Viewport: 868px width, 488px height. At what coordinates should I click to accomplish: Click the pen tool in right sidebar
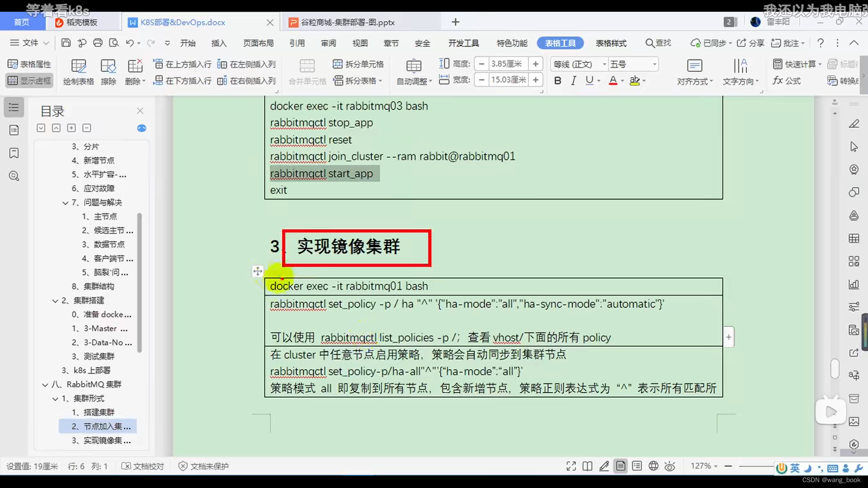pos(854,124)
